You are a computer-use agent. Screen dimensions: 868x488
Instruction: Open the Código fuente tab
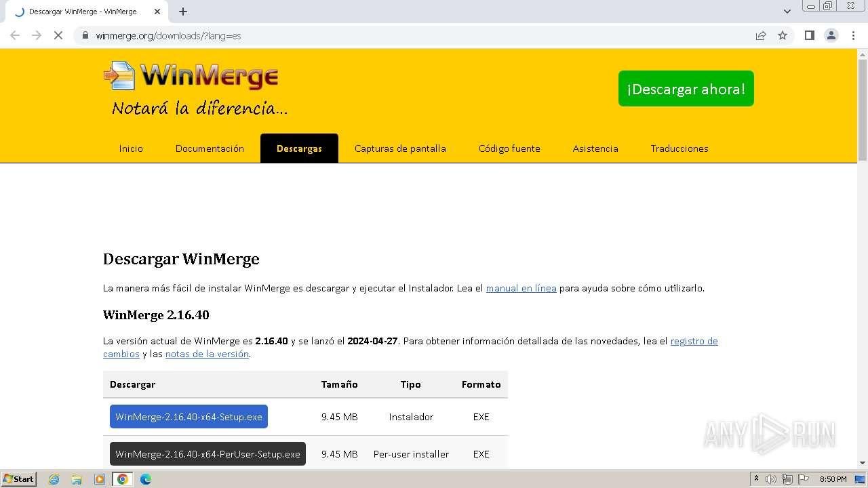509,148
